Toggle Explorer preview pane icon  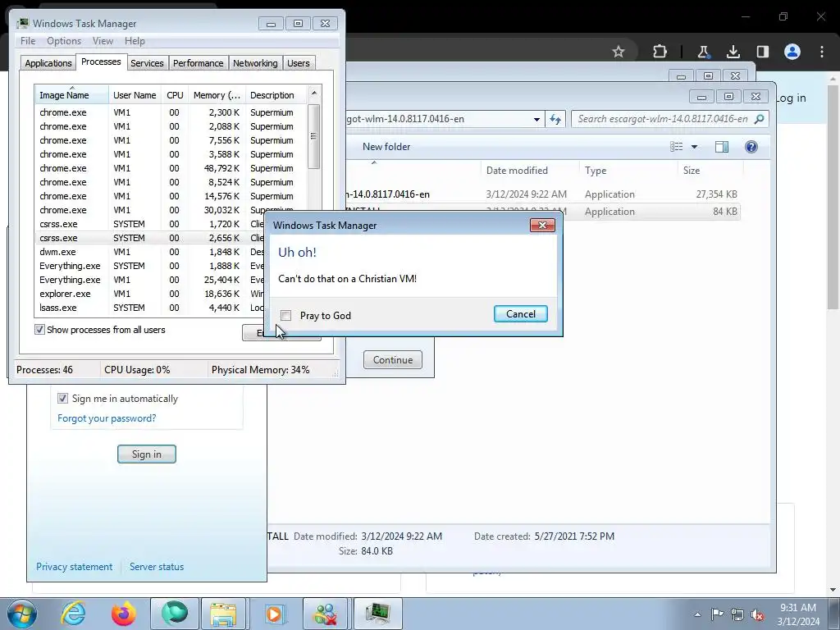pos(722,147)
